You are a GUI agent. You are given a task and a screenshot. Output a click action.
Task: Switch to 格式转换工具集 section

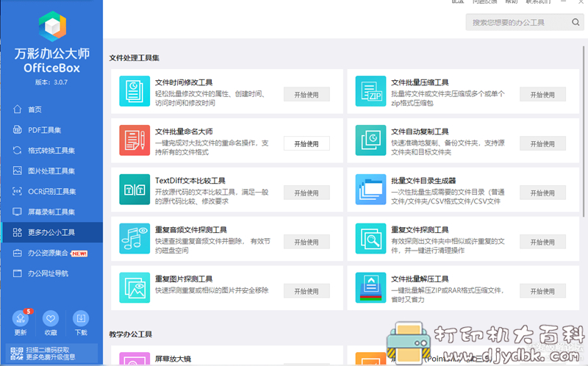click(x=51, y=151)
